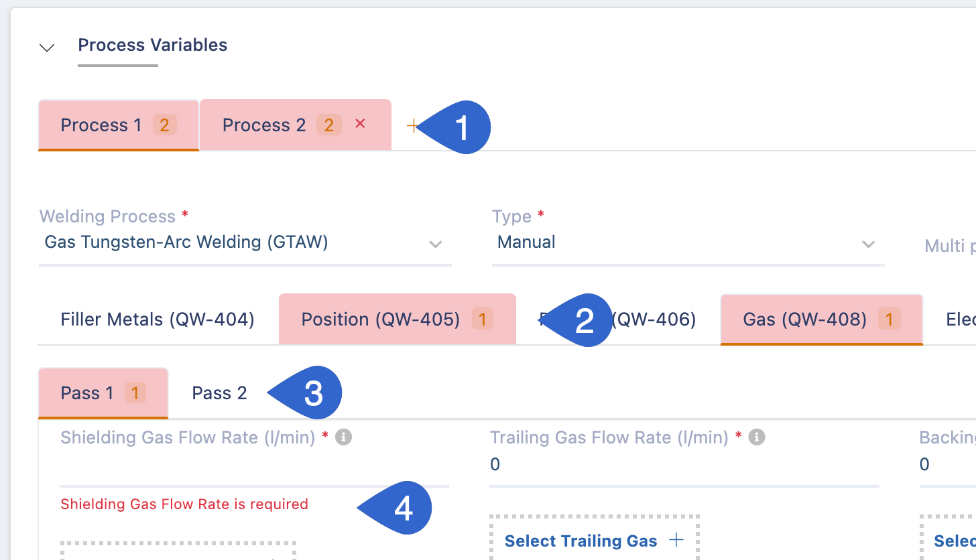Expand the Type dropdown showing Manual
The height and width of the screenshot is (560, 976).
tap(688, 242)
